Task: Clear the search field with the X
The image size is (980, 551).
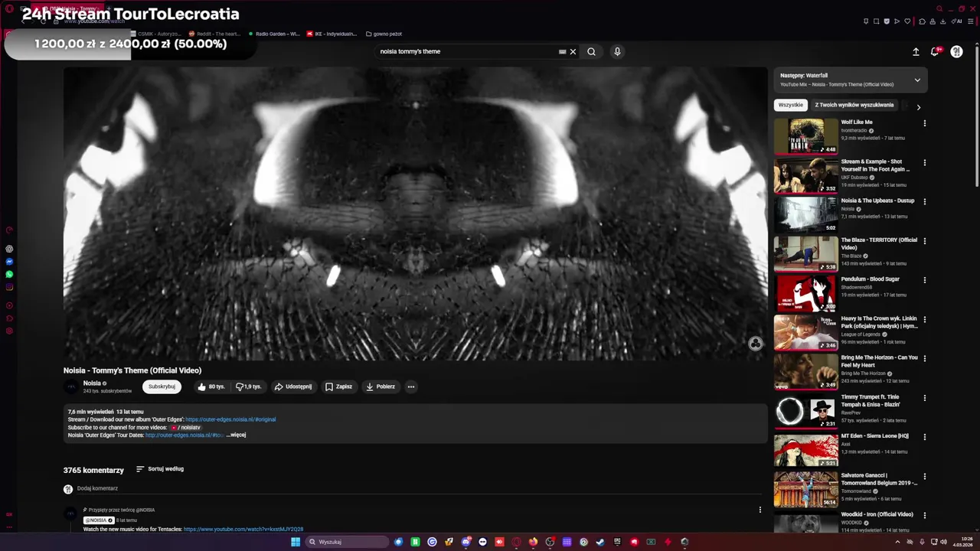Action: (573, 51)
